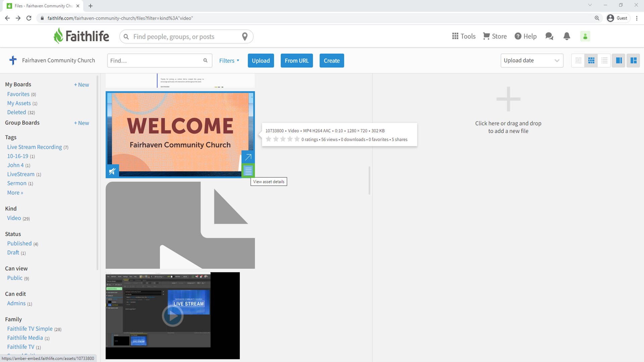Click the Upload button

tap(261, 61)
